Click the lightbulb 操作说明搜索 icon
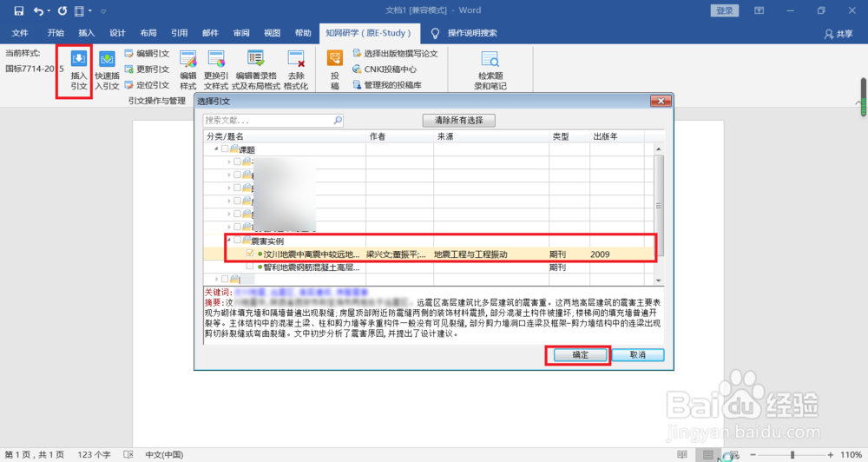Screen dimensions: 868x462 tap(435, 33)
